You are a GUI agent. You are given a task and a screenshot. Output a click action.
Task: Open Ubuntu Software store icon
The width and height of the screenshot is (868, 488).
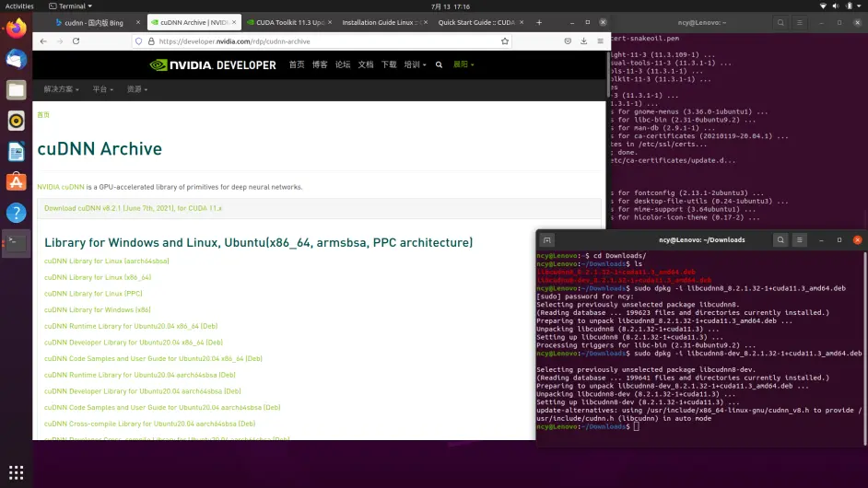click(x=16, y=182)
